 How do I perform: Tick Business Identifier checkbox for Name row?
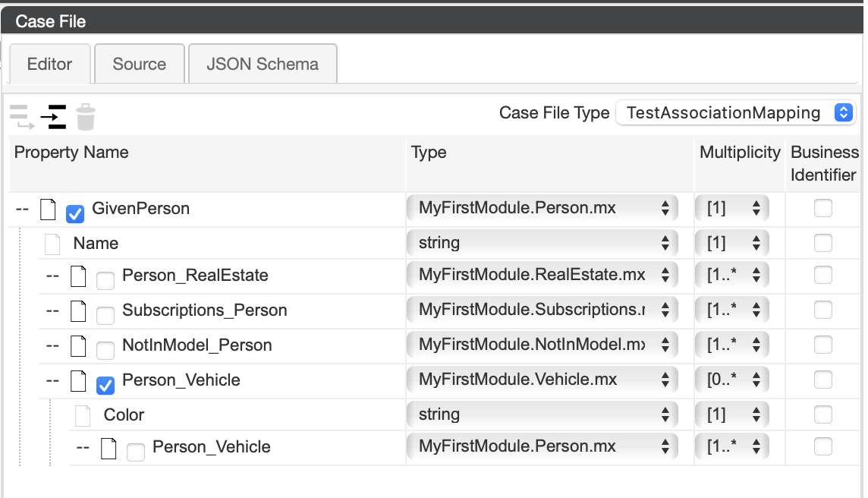822,243
